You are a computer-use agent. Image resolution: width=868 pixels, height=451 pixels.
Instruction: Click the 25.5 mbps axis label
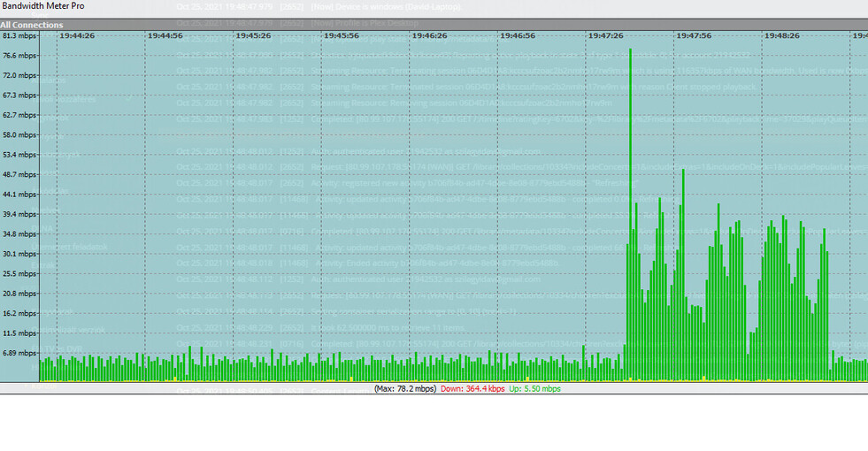[x=19, y=274]
